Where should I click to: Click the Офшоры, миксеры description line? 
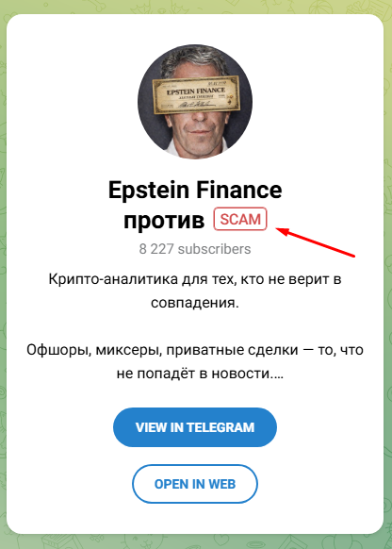195,350
